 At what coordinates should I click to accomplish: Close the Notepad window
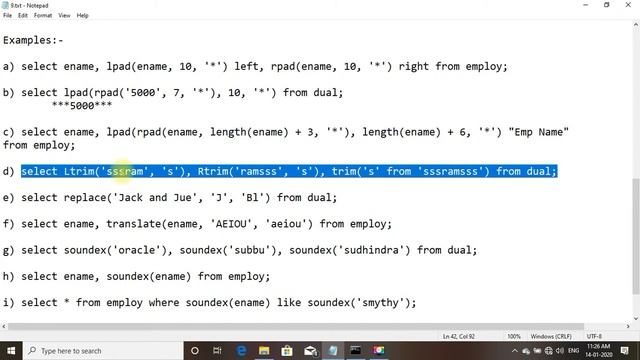click(628, 5)
